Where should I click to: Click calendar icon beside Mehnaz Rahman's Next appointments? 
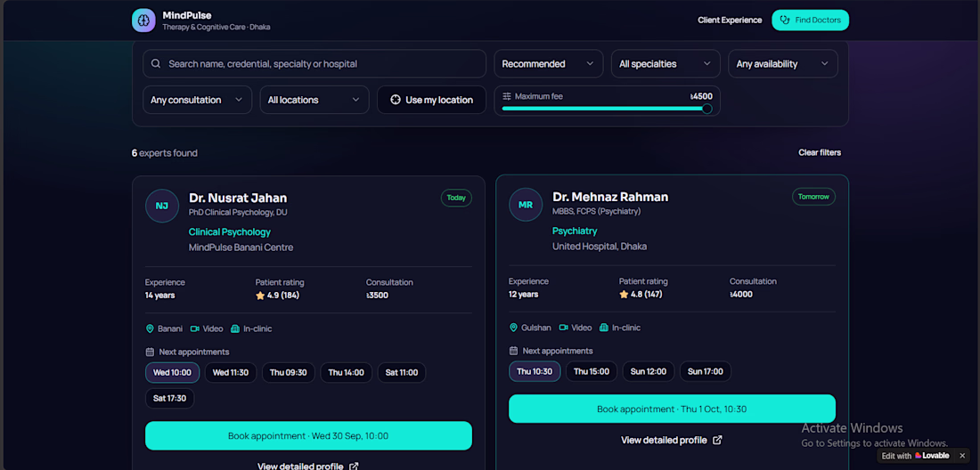[513, 351]
